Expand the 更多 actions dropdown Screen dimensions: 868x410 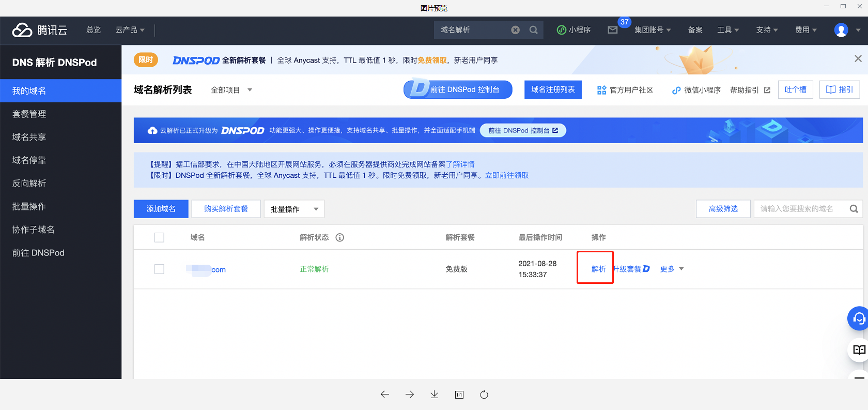[x=672, y=269]
